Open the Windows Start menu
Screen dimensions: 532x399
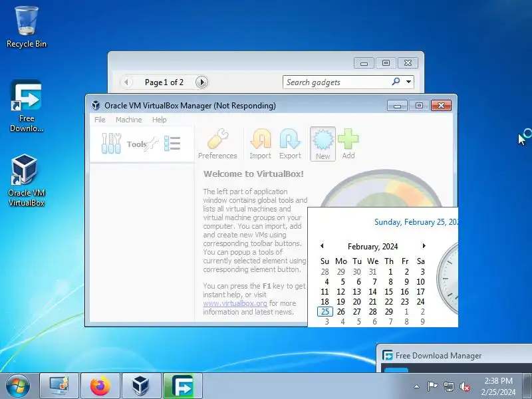pos(18,386)
